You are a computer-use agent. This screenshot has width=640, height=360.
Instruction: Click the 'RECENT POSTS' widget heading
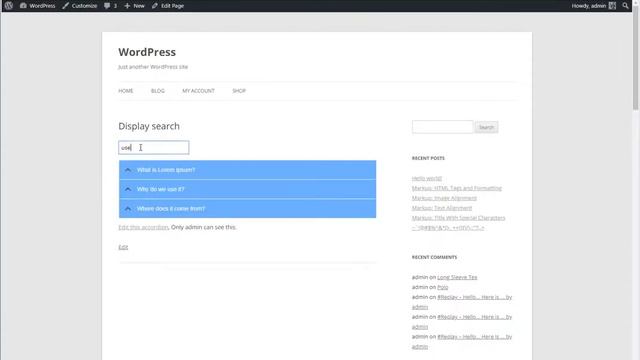pyautogui.click(x=428, y=158)
